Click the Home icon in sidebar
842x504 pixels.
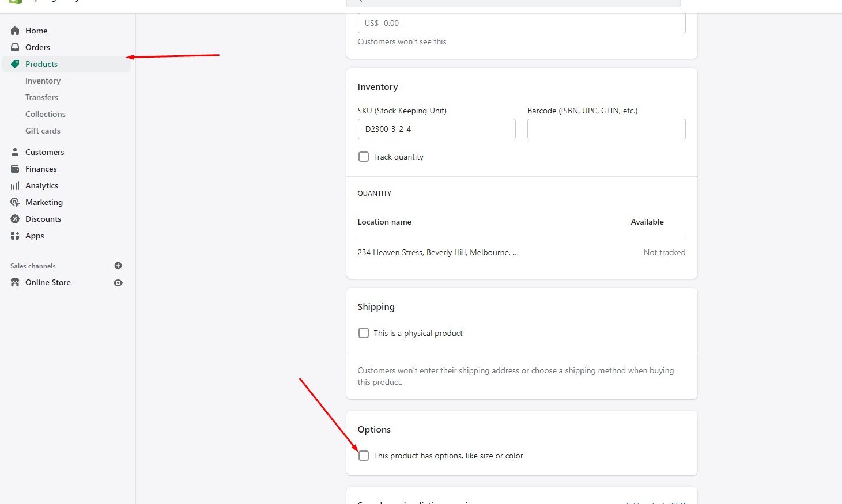pyautogui.click(x=15, y=31)
